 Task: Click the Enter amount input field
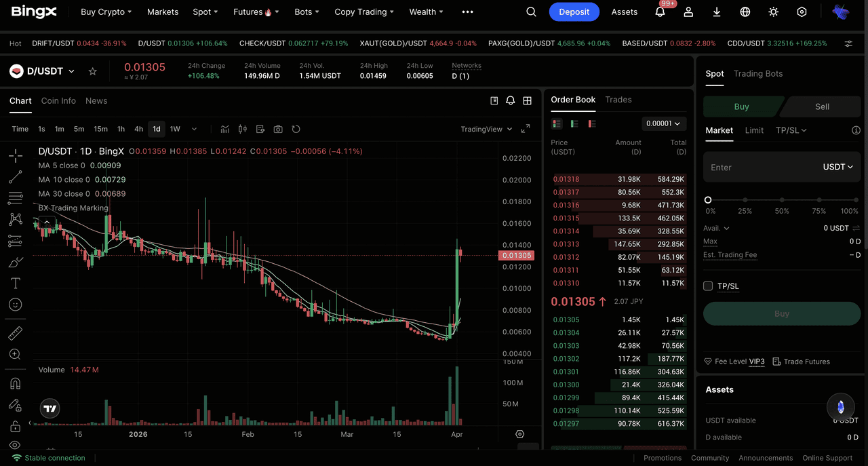(x=759, y=167)
